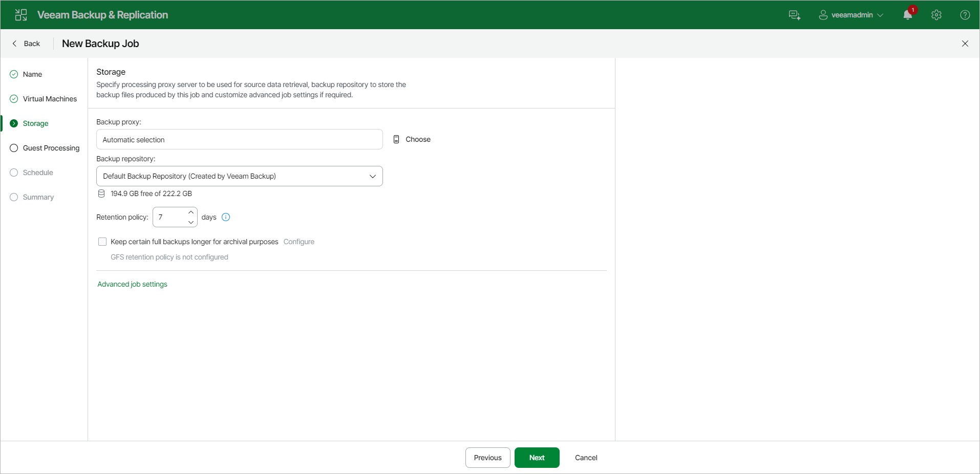
Task: Click the repository disk icon near free space
Action: [101, 193]
